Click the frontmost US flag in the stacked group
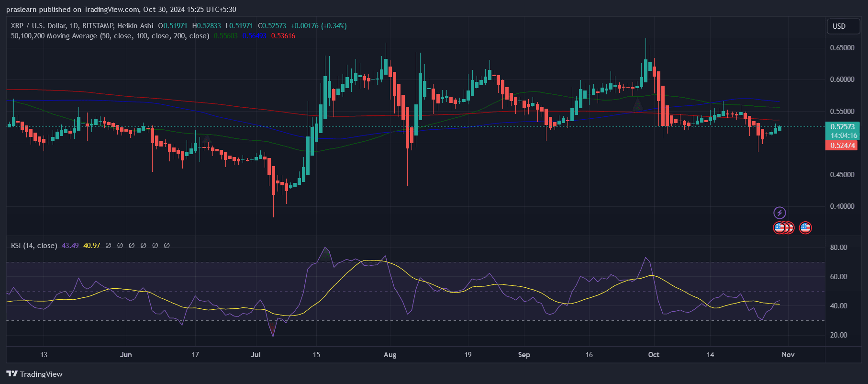 point(779,227)
